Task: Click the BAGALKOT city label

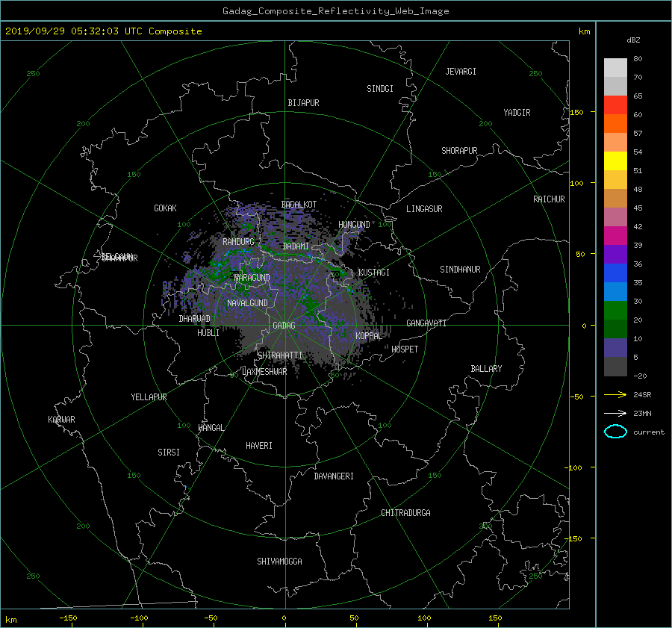Action: coord(299,205)
